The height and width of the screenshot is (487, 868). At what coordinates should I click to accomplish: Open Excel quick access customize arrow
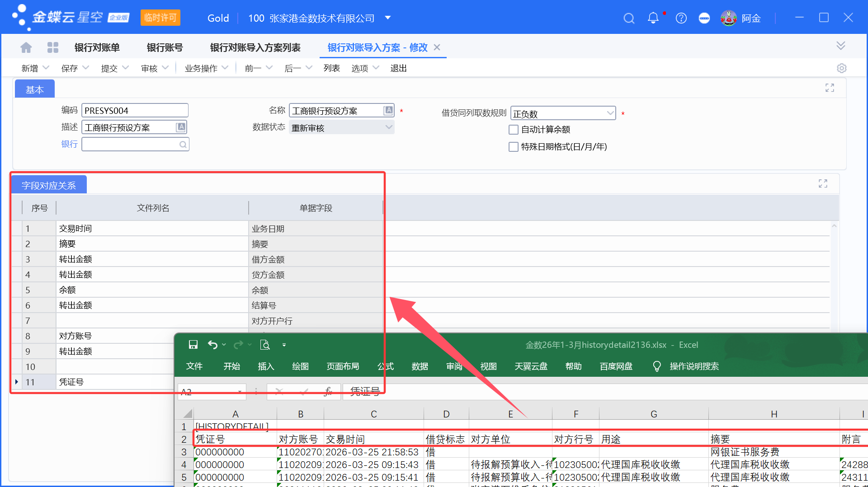click(284, 345)
